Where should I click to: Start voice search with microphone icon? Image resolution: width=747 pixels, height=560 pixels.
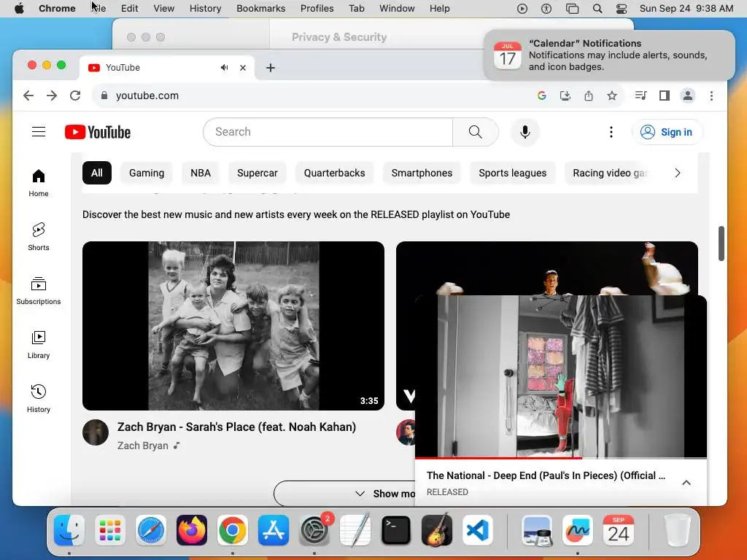(525, 132)
